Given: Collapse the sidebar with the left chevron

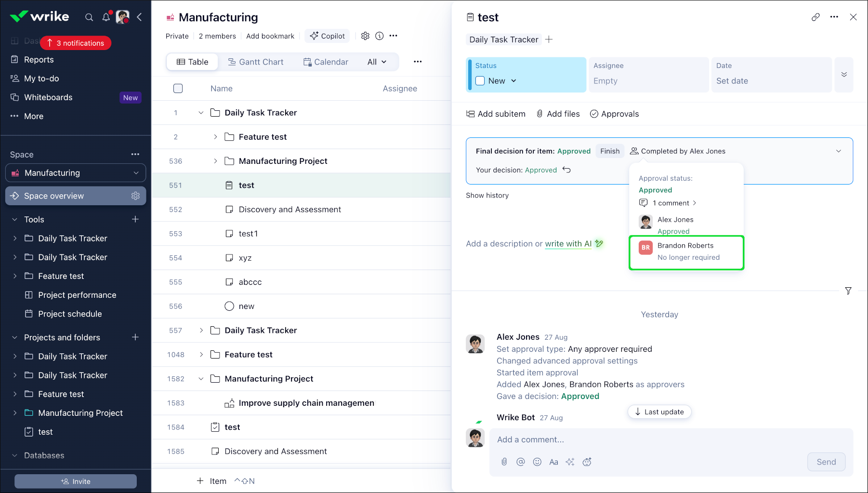Looking at the screenshot, I should point(139,17).
